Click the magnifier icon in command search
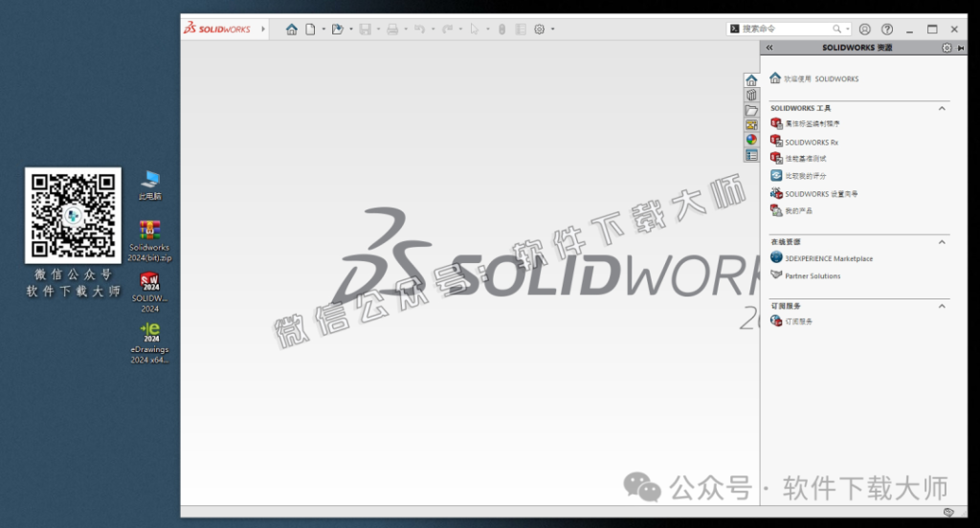This screenshot has width=980, height=528. click(836, 29)
